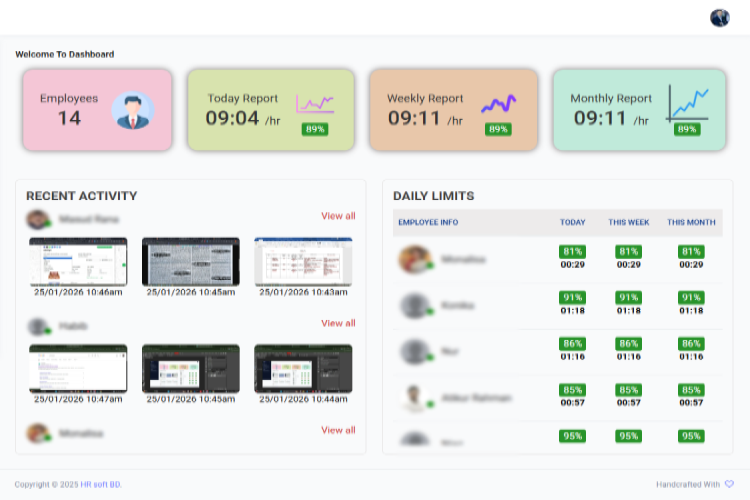Click View all for Habib's activity
This screenshot has height=500, width=750.
coord(338,323)
